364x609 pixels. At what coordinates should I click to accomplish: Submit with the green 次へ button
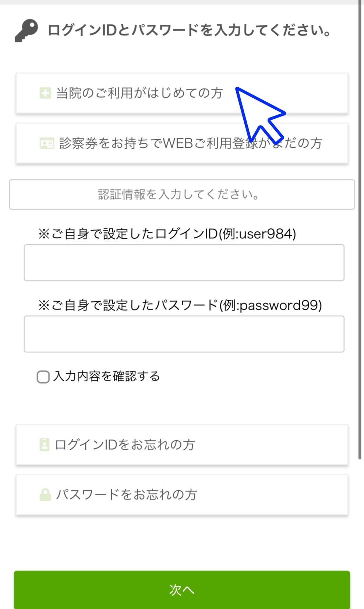point(182,589)
